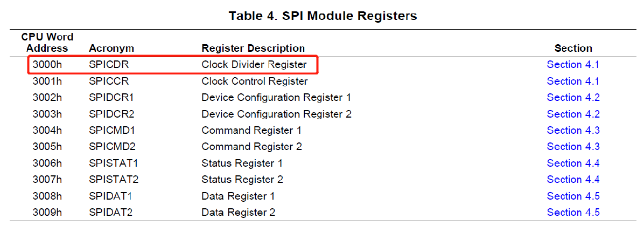The image size is (644, 232).
Task: Select the SPICDR acronym cell
Action: tap(109, 65)
